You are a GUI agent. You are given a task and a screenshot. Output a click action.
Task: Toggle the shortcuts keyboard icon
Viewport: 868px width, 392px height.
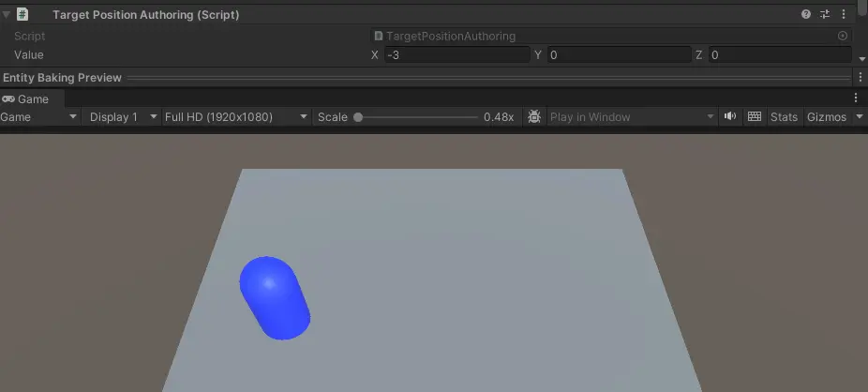(754, 116)
